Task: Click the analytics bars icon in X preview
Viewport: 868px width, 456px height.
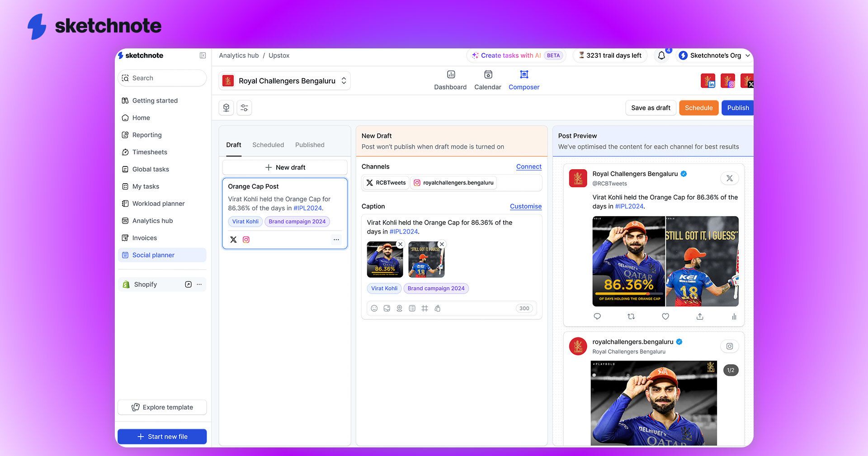Action: (734, 317)
